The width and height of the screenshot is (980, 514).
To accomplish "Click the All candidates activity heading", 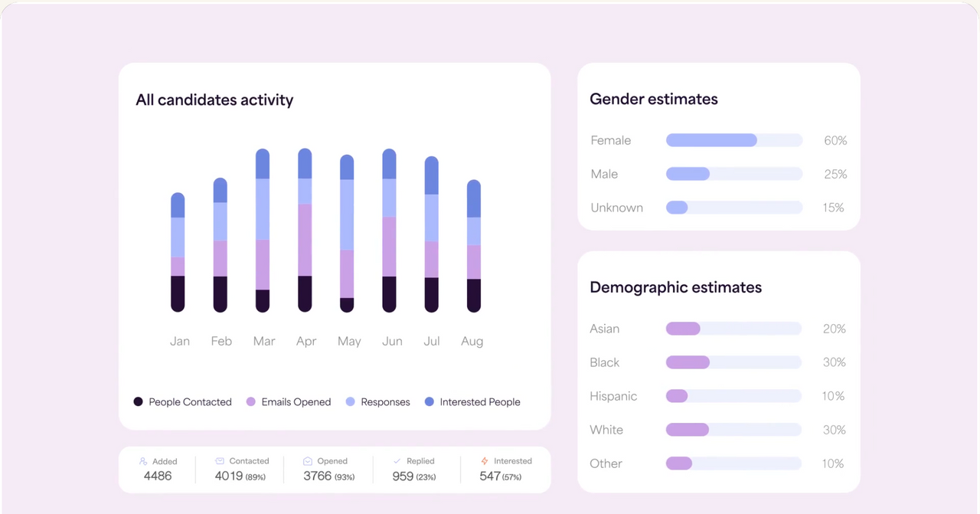I will [214, 100].
